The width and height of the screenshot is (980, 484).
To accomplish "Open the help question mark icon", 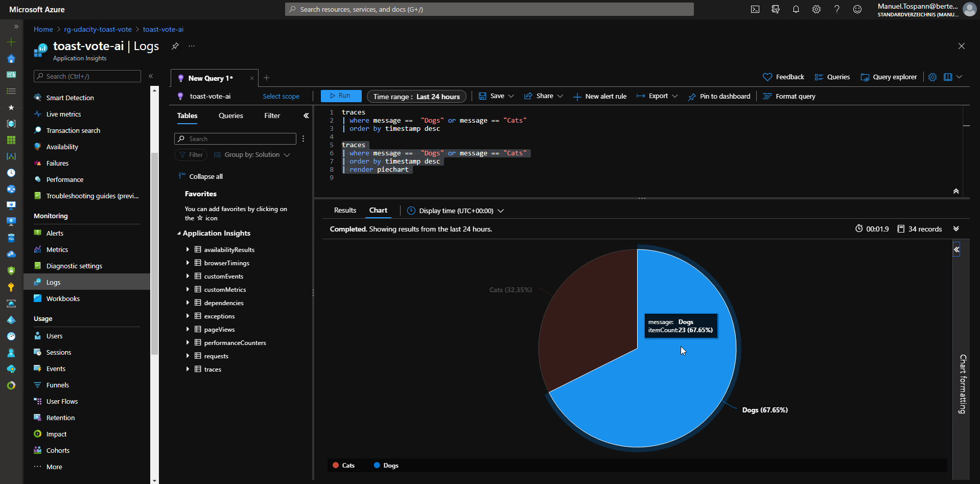I will pyautogui.click(x=837, y=9).
